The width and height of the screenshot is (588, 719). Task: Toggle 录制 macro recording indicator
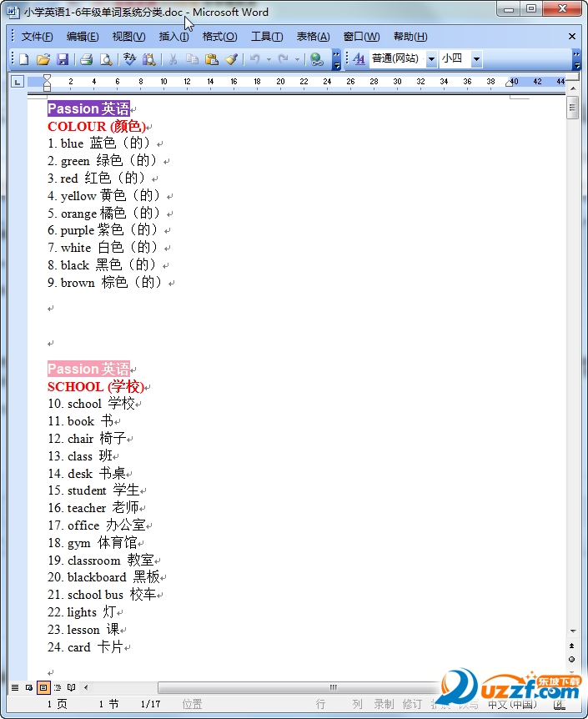point(384,704)
